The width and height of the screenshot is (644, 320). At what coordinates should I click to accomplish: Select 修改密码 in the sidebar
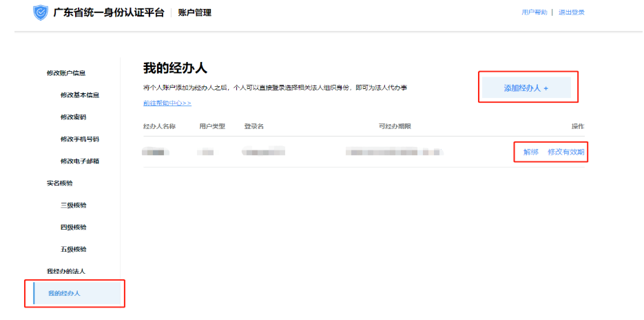click(73, 117)
